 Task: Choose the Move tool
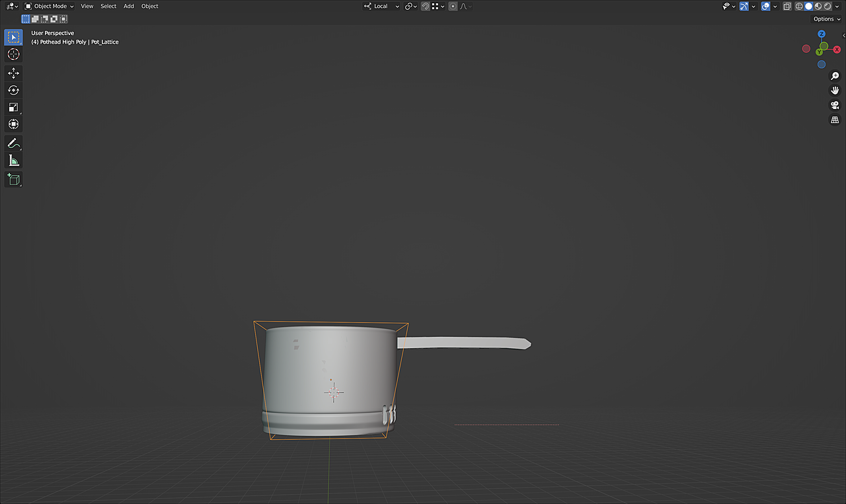click(13, 73)
